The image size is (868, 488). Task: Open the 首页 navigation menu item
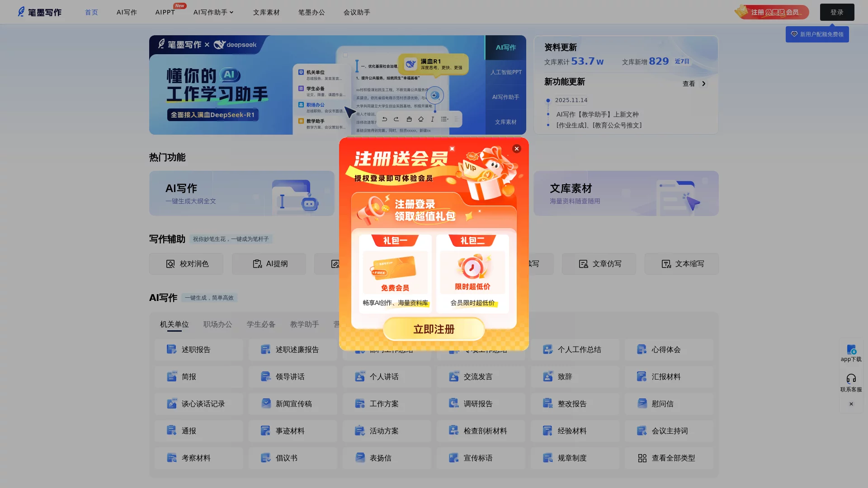pyautogui.click(x=91, y=12)
